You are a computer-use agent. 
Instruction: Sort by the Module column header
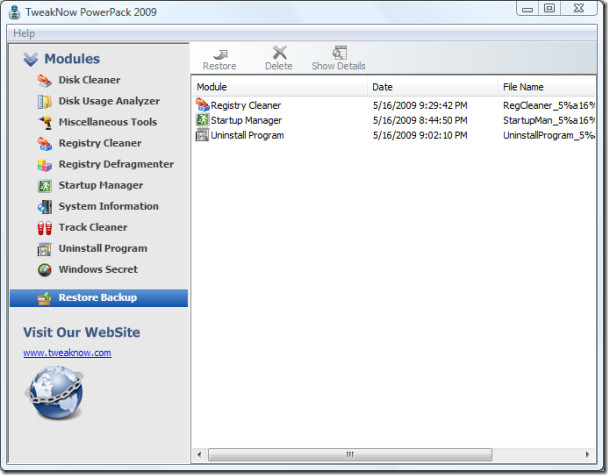point(279,87)
